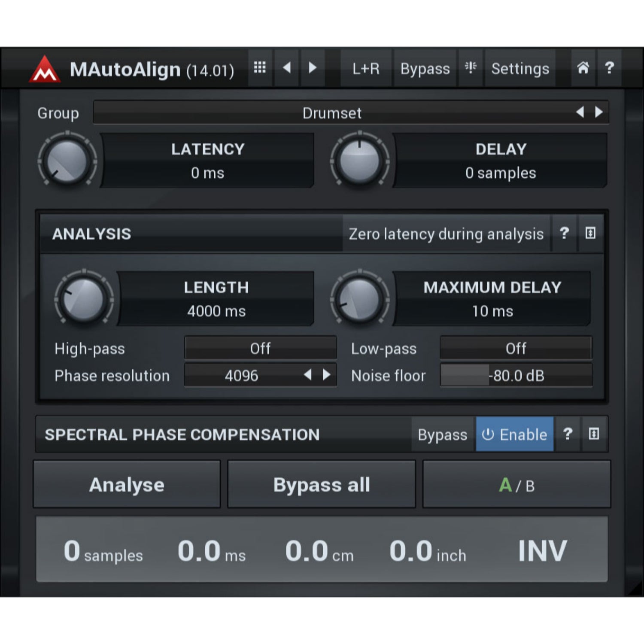The image size is (644, 644).
Task: Open help question mark in title bar
Action: tap(609, 68)
